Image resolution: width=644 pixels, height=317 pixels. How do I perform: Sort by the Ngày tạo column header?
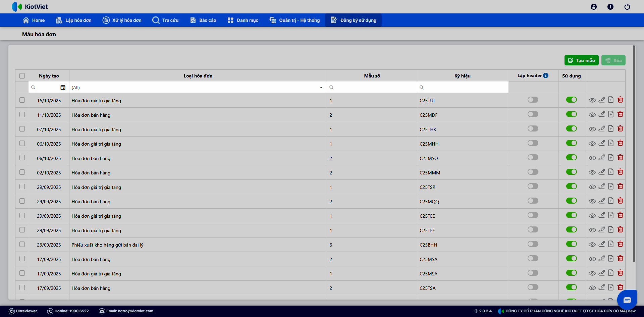pos(49,76)
